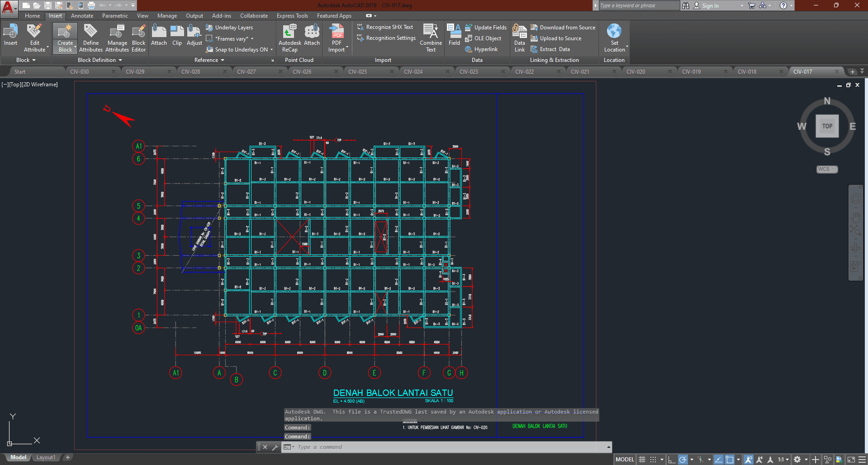Select the Define Attributes tool

(91, 32)
